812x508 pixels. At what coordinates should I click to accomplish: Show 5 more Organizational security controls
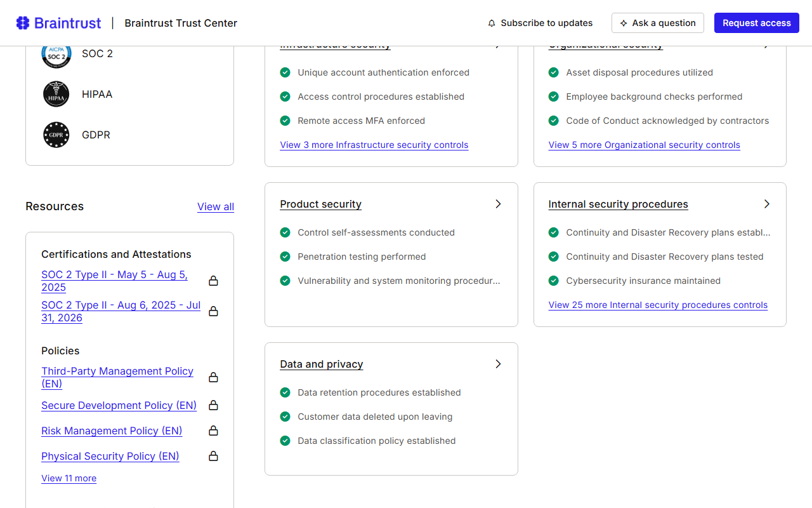(645, 145)
